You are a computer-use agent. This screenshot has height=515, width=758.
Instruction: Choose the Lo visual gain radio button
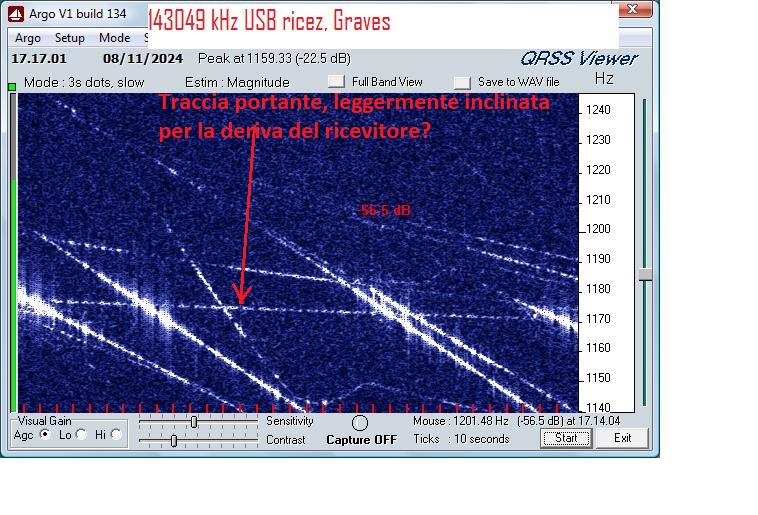[x=80, y=435]
